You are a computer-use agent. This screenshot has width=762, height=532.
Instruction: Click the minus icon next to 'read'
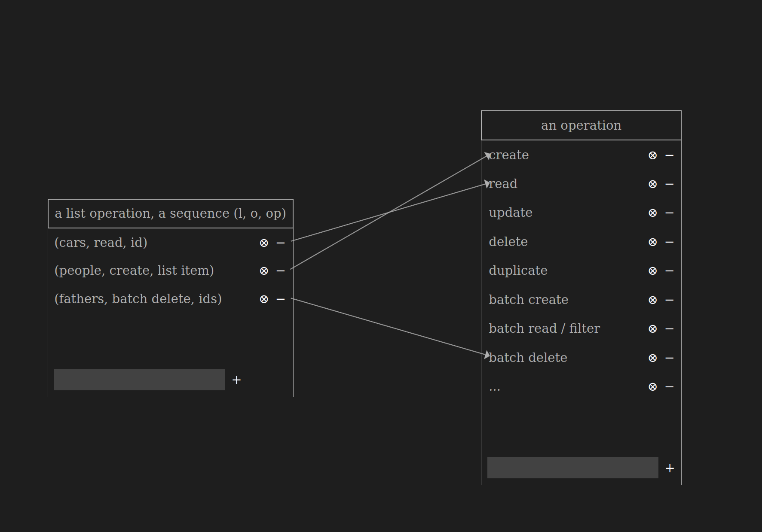coord(669,184)
